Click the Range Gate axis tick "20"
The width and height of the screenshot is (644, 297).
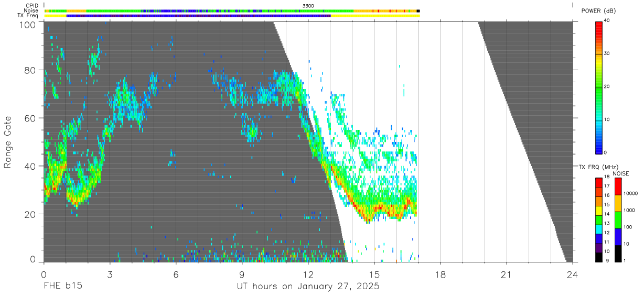click(x=30, y=214)
